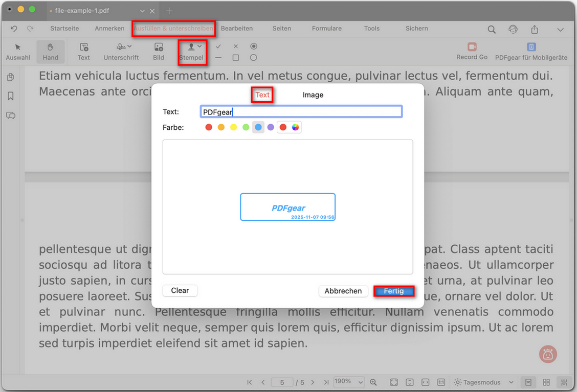The width and height of the screenshot is (577, 392).
Task: Toggle continuous scrolling view
Action: 564,382
